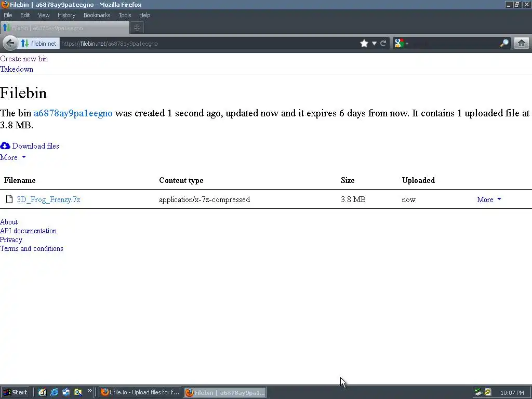Click the Filebin taskbar window button
Image resolution: width=532 pixels, height=399 pixels.
[225, 393]
